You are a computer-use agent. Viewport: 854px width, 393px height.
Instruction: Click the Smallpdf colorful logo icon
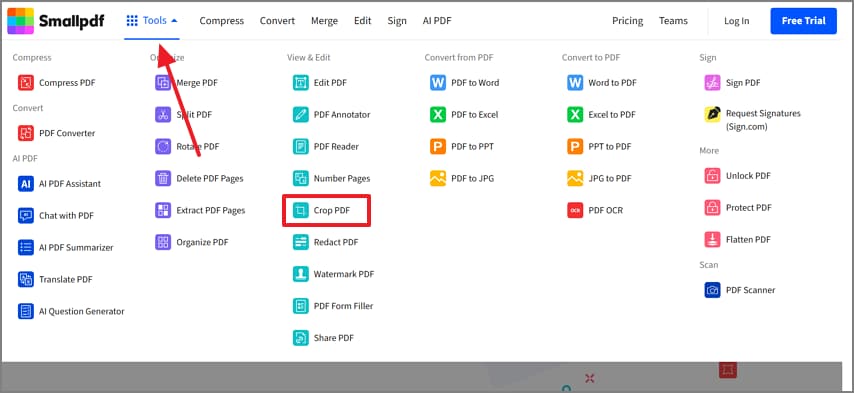click(20, 21)
